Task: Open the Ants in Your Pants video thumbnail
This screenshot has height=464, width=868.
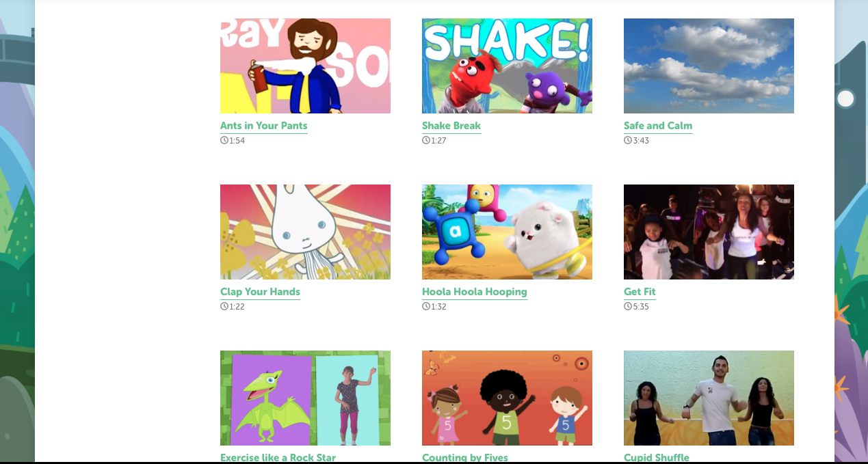Action: tap(305, 66)
